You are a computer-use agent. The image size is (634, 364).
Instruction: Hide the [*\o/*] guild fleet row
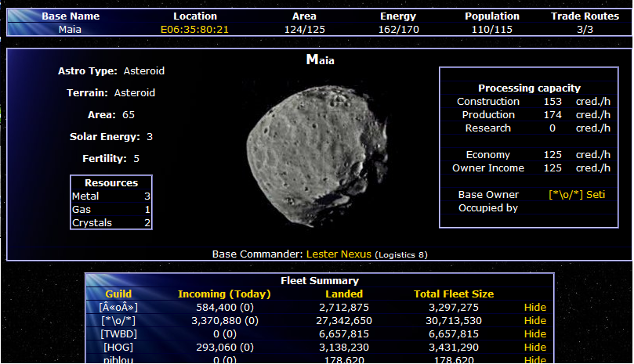tap(535, 320)
